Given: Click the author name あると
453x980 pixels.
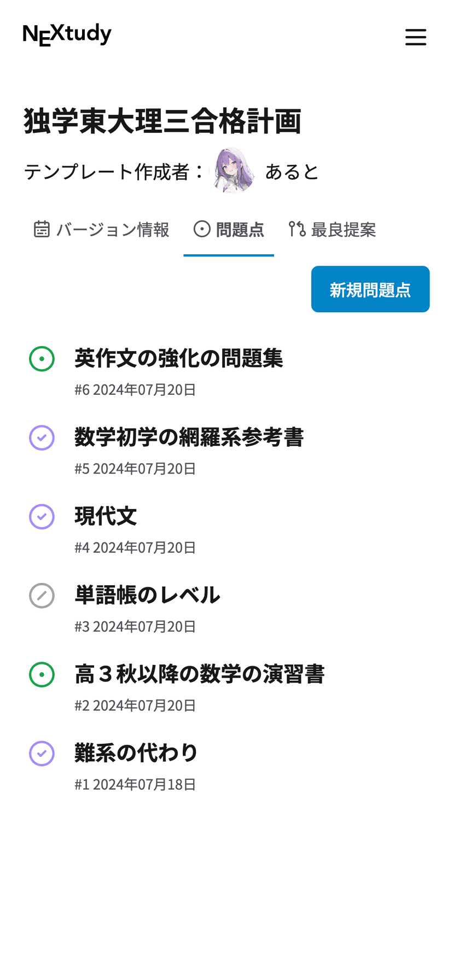Looking at the screenshot, I should [292, 172].
